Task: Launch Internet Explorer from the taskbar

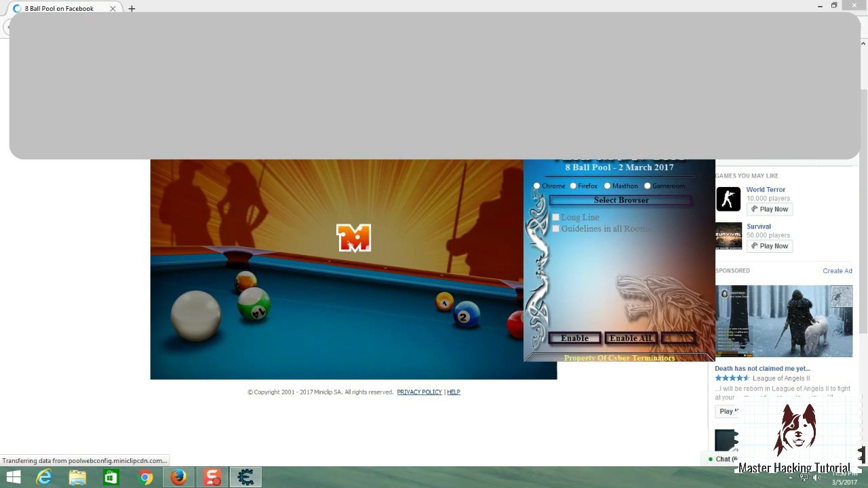Action: tap(44, 477)
